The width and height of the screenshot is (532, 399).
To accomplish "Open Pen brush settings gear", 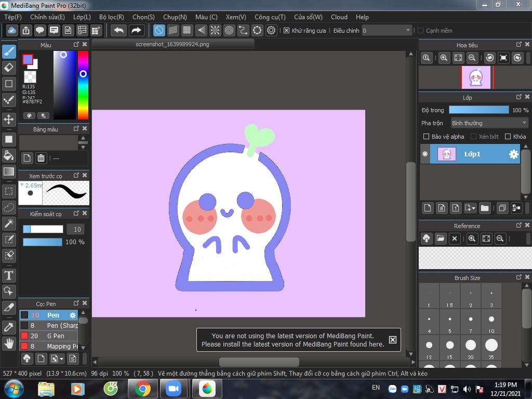I will tap(73, 315).
